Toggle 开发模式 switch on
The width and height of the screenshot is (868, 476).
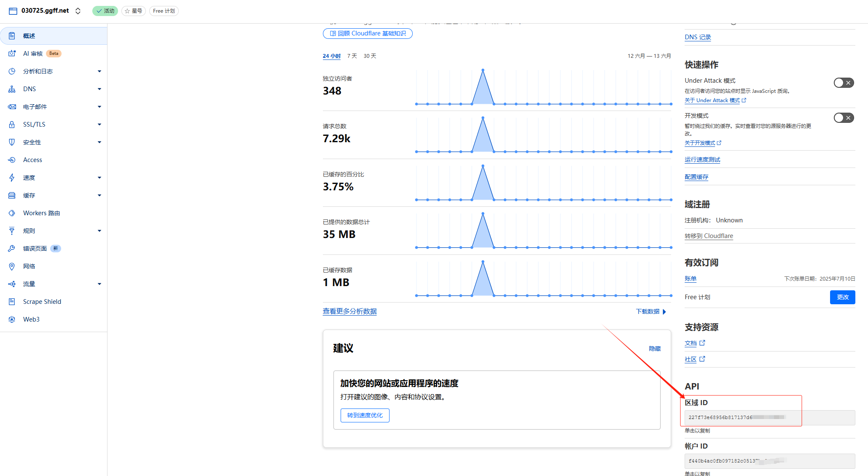844,118
